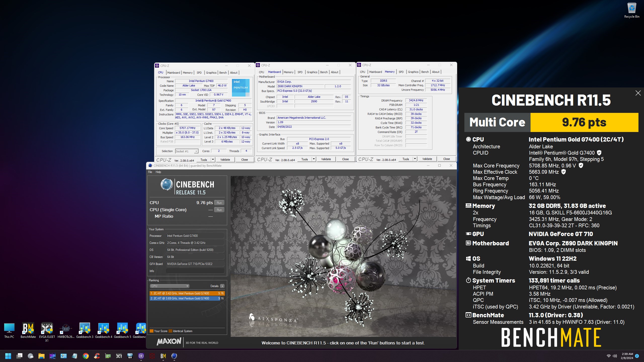Open CCleaner from the taskbar

(97, 356)
